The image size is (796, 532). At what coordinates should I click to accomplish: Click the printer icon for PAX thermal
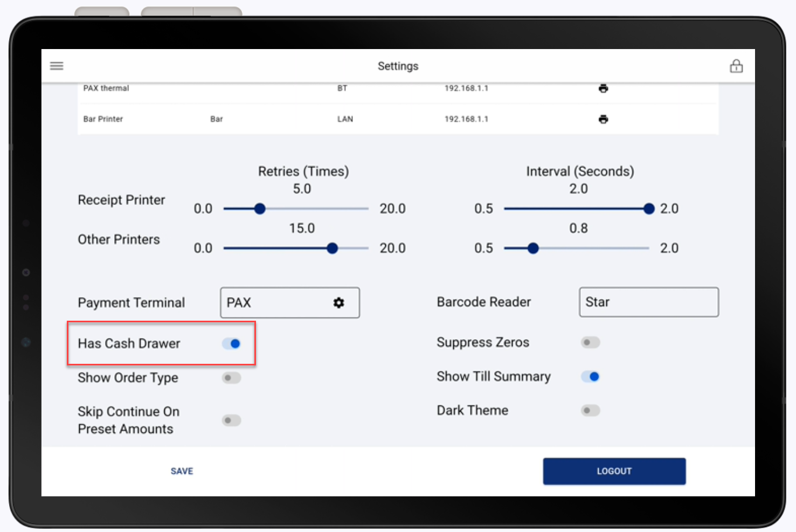603,88
